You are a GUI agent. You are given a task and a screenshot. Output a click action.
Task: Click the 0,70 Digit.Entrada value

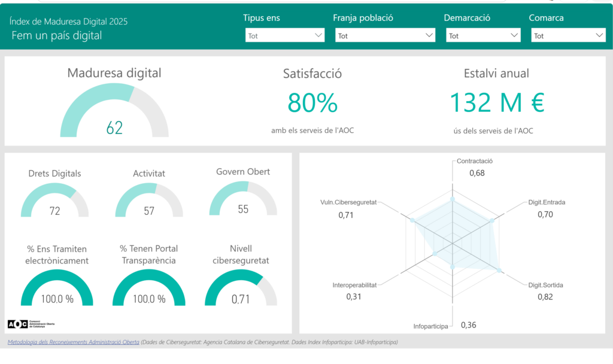(545, 214)
